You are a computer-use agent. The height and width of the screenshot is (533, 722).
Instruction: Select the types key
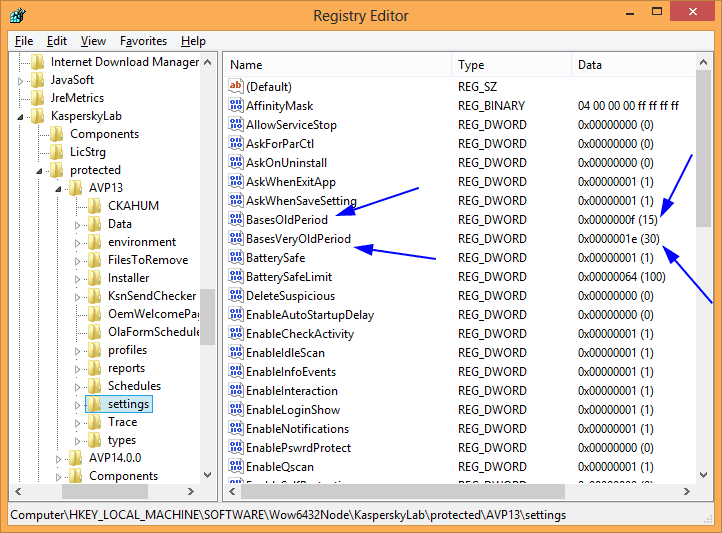(122, 440)
